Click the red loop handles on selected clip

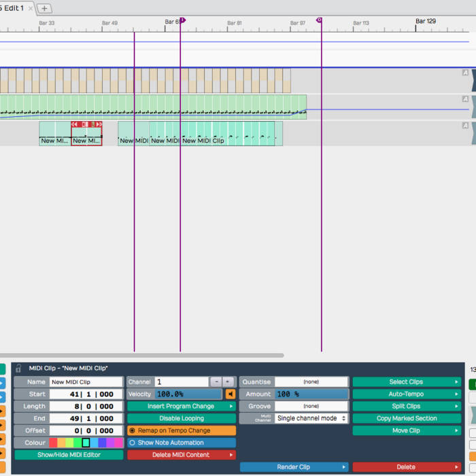point(86,124)
